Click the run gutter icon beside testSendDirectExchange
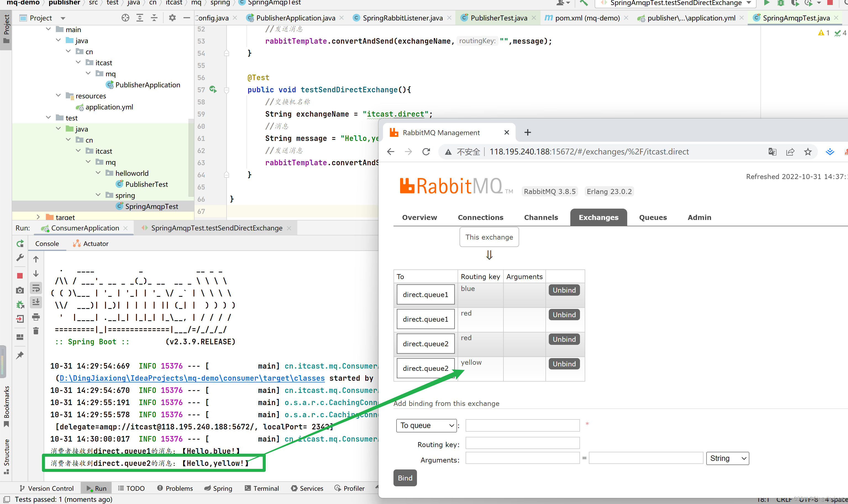848x504 pixels. point(213,89)
